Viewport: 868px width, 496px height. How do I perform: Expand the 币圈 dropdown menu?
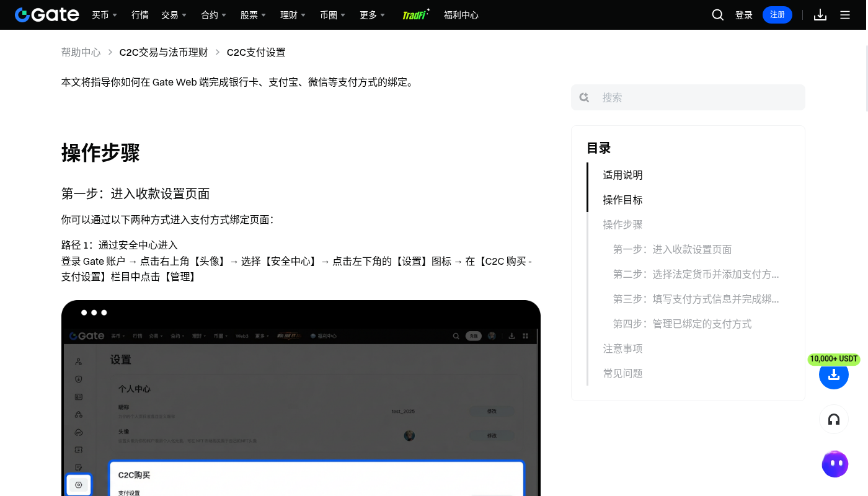332,15
